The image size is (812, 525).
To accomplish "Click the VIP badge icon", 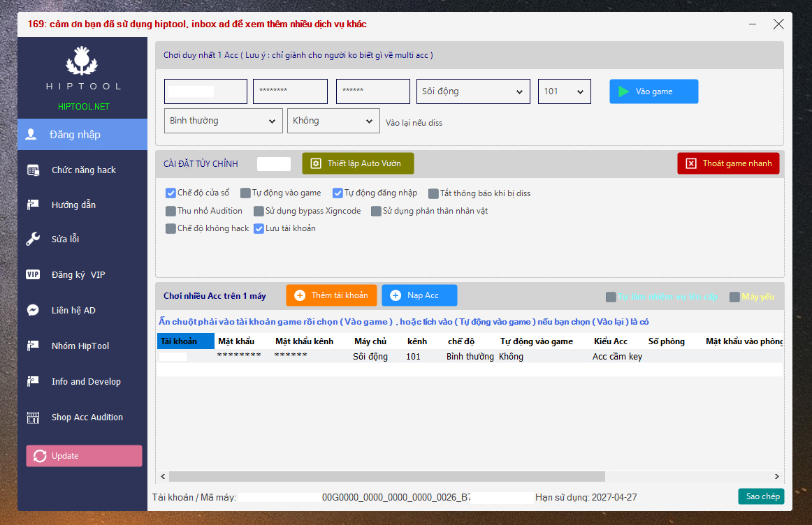I will (x=33, y=275).
